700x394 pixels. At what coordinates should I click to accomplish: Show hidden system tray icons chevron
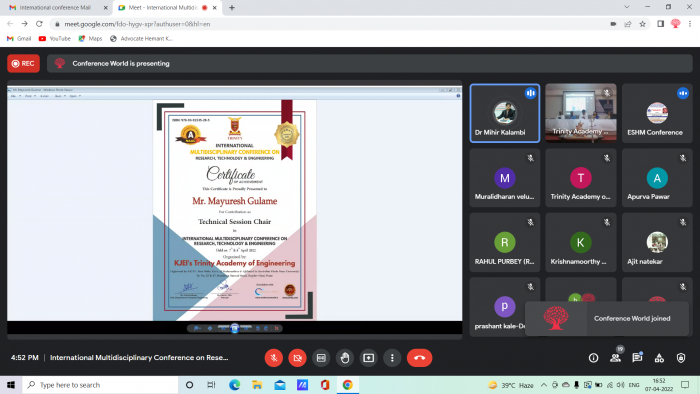point(543,385)
